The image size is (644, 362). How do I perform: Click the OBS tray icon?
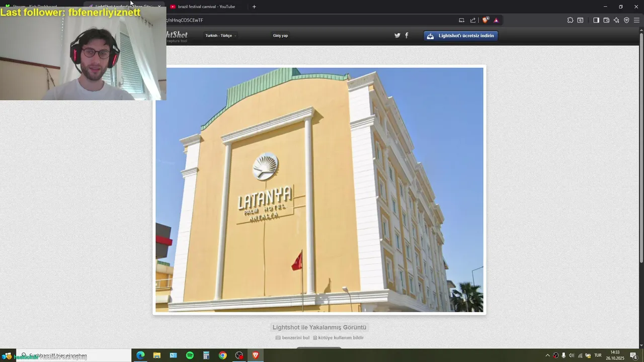[555, 355]
